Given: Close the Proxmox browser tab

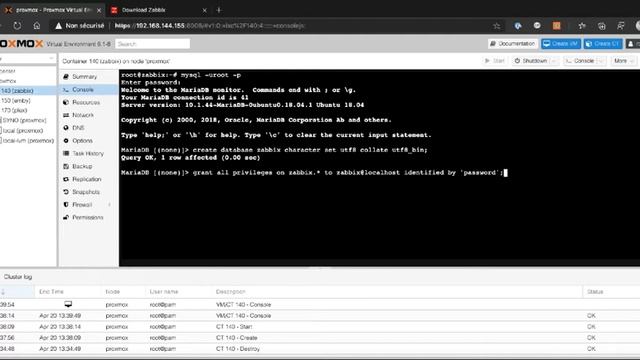Looking at the screenshot, I should [x=98, y=10].
